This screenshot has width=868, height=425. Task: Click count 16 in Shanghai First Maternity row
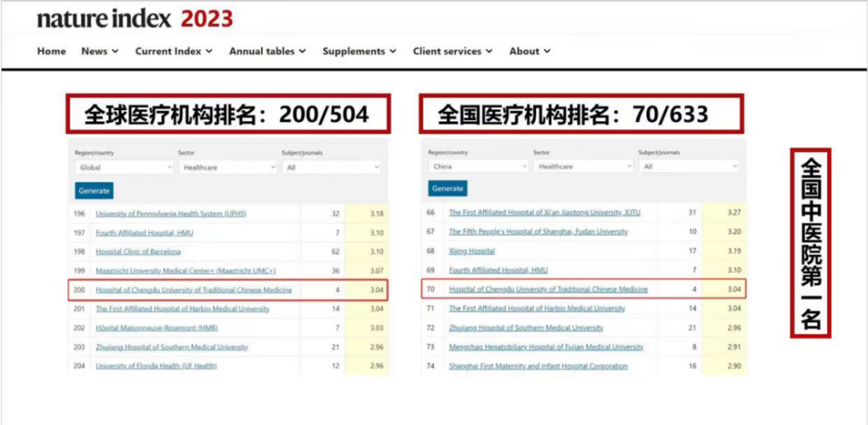tap(693, 366)
